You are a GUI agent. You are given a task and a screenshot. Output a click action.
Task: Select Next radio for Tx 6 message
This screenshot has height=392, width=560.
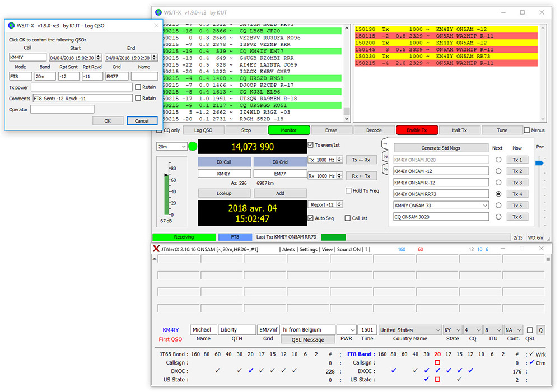click(498, 217)
